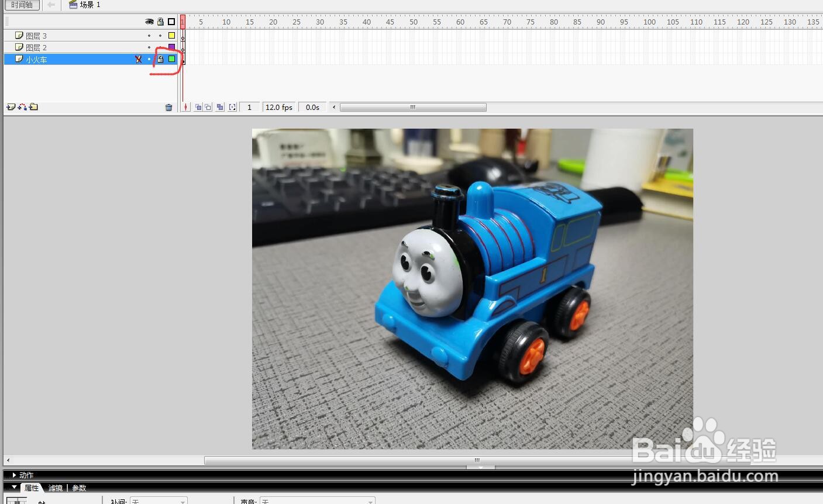Click the Insert Layer icon
This screenshot has width=823, height=504.
point(11,107)
